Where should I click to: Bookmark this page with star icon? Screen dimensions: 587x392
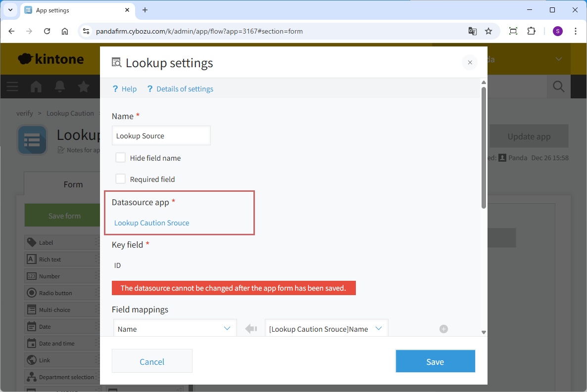click(489, 31)
